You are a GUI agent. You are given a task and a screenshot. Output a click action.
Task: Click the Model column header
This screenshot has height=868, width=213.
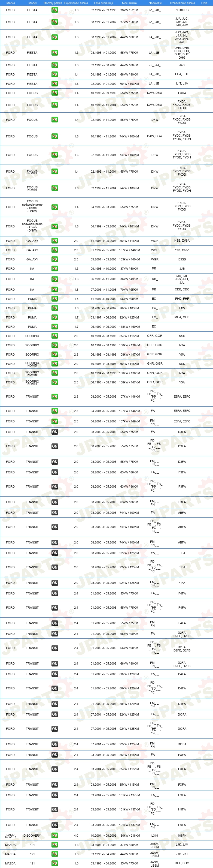pyautogui.click(x=32, y=3)
